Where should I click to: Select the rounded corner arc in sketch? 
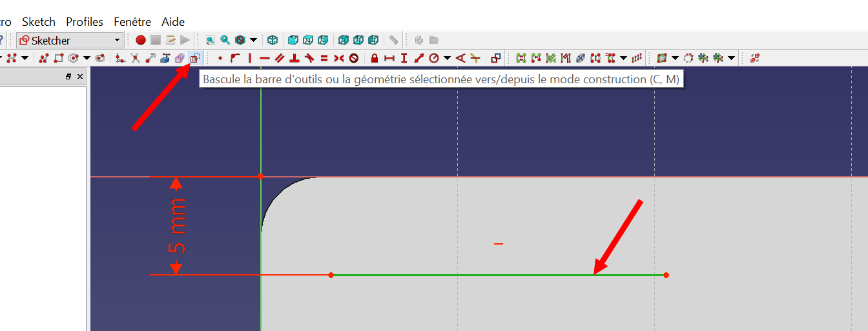point(278,194)
